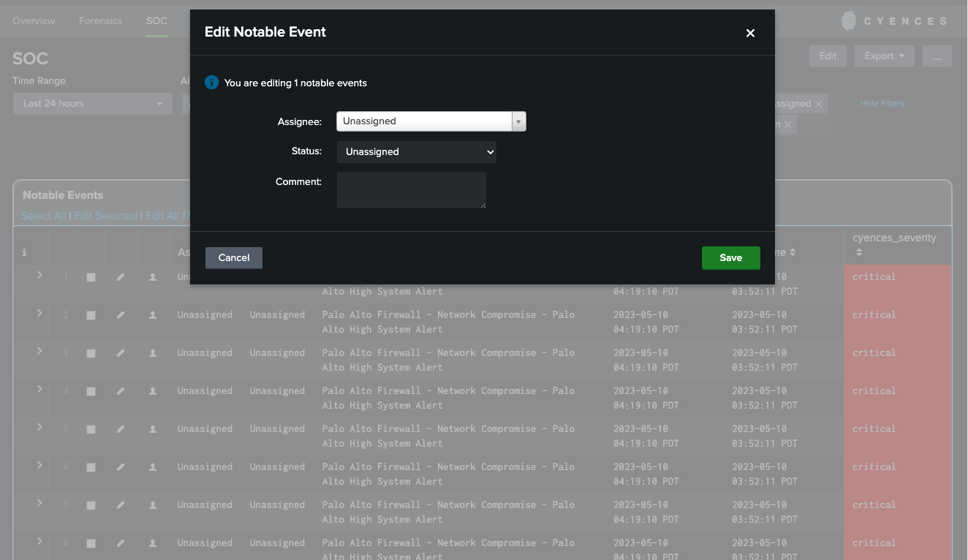
Task: Cancel editing the notable event
Action: [234, 257]
